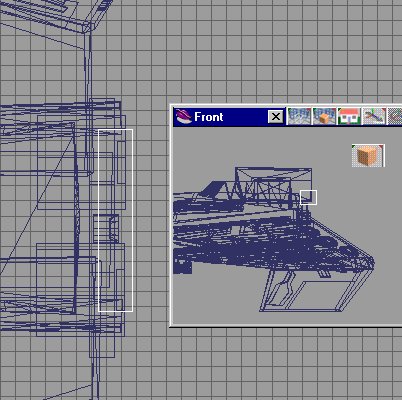This screenshot has width=402, height=400.
Task: Select the cube-in-wireframe display icon
Action: 324,116
